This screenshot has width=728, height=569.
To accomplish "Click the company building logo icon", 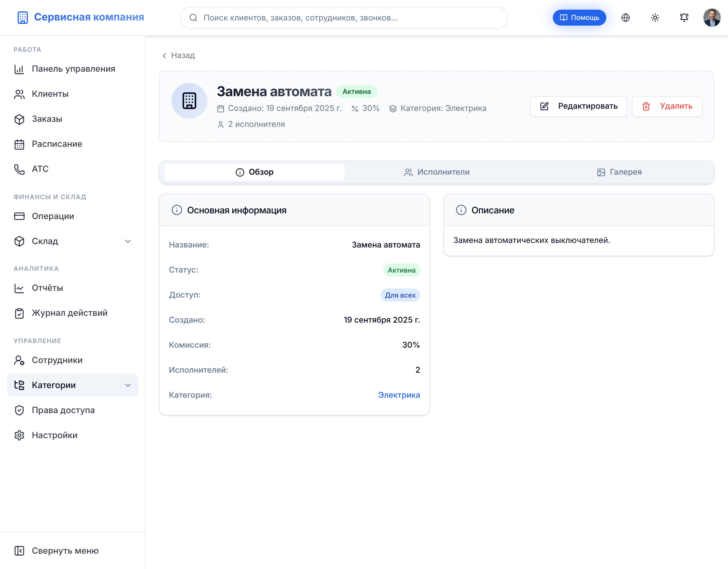I will tap(22, 17).
